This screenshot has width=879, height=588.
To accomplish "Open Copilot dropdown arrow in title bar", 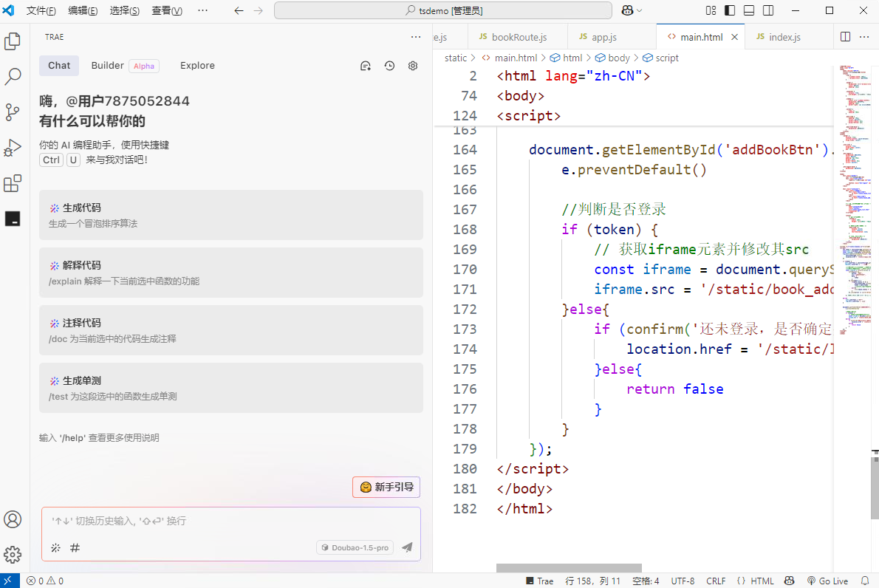I will [x=639, y=10].
